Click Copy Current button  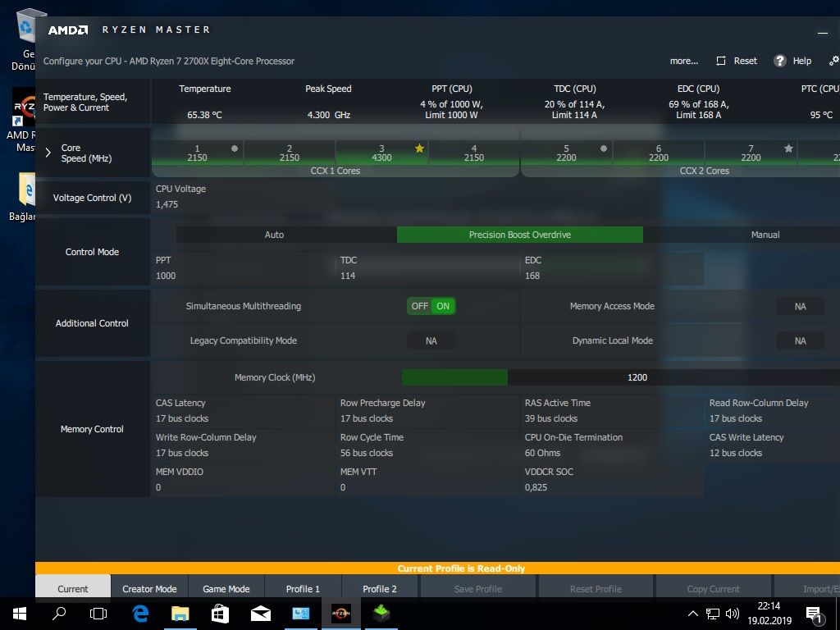[714, 589]
